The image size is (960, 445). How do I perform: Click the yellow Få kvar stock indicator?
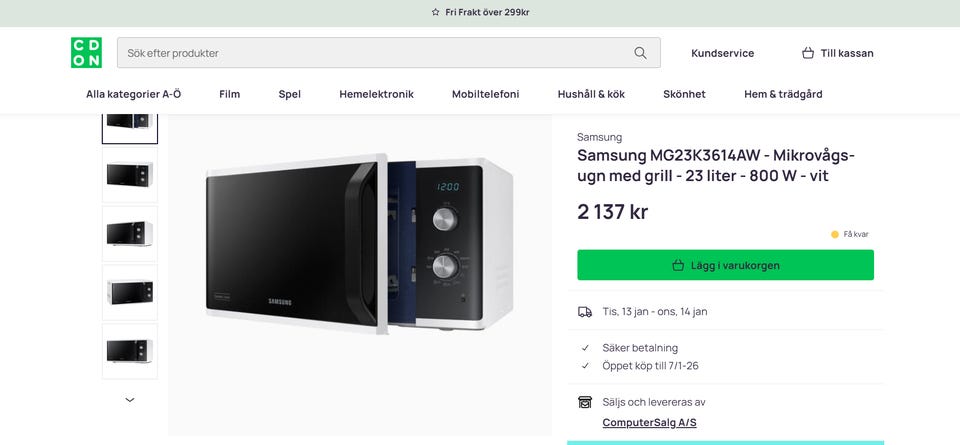click(835, 234)
